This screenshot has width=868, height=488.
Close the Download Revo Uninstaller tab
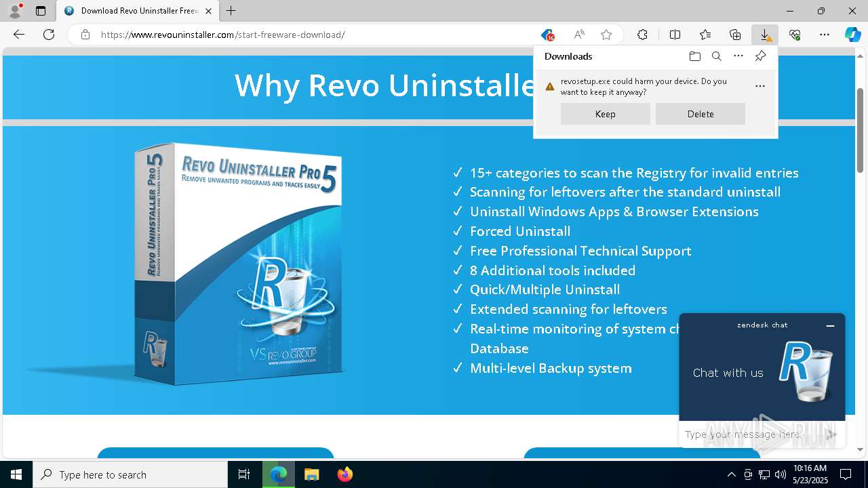(x=208, y=11)
